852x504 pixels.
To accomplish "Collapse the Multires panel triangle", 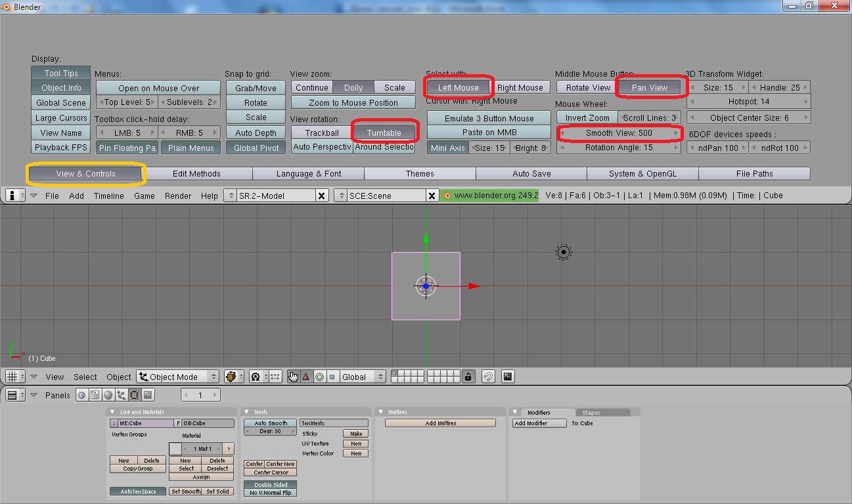I will tap(381, 412).
